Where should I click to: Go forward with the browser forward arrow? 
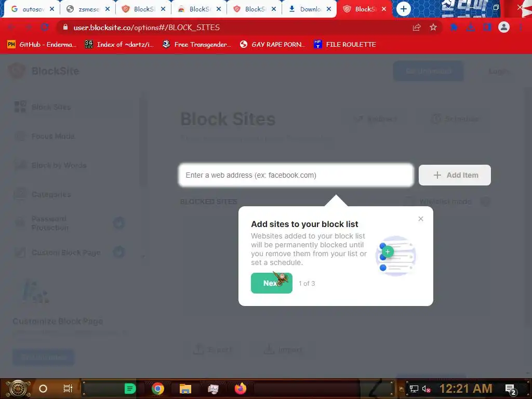[x=28, y=27]
